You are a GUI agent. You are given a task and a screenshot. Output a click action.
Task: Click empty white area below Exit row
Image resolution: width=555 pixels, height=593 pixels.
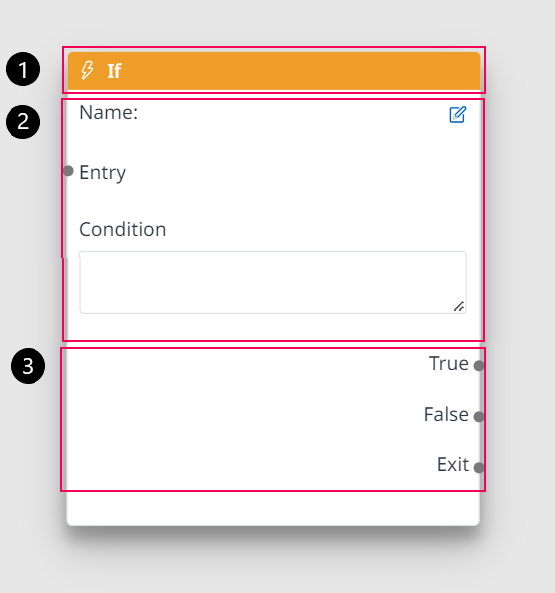click(273, 508)
